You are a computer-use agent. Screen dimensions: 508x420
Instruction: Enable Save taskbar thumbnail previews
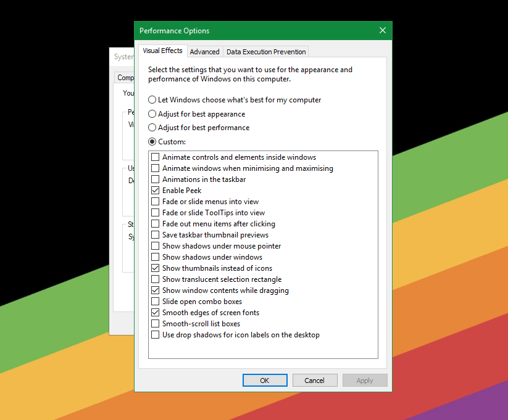(x=155, y=235)
